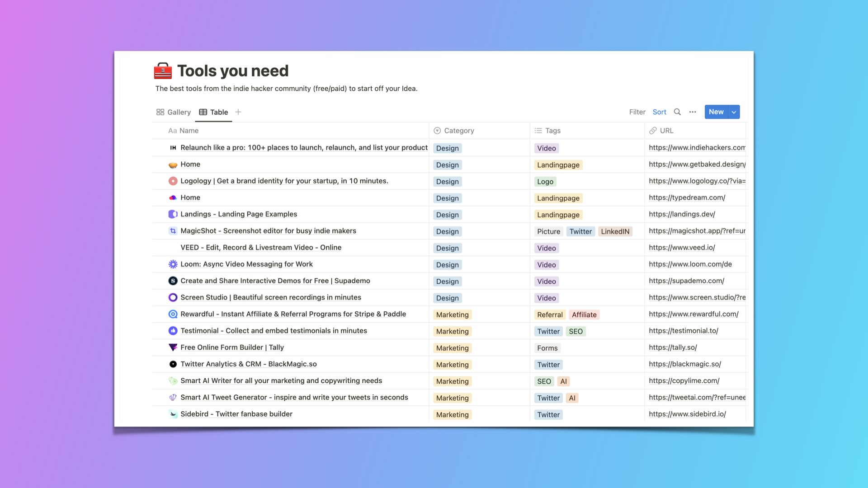Open Free Online Form Builder | Tally entry
The image size is (868, 488).
[x=232, y=347]
